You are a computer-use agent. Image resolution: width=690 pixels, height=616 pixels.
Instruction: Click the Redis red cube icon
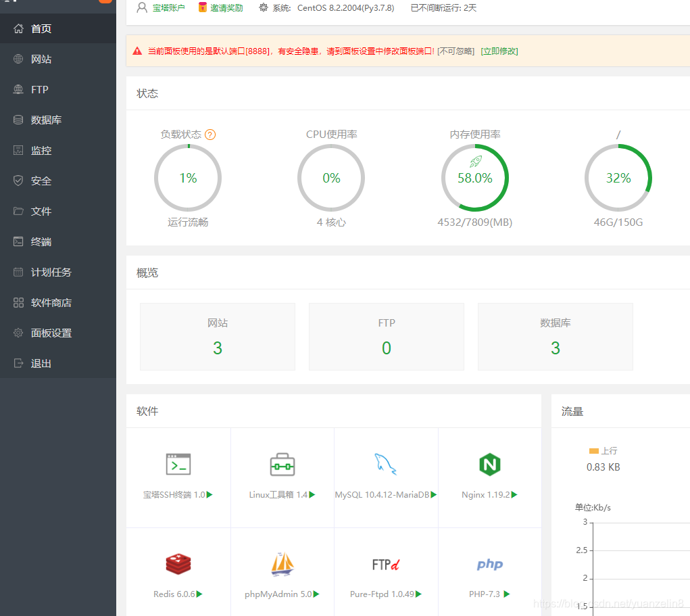click(178, 564)
